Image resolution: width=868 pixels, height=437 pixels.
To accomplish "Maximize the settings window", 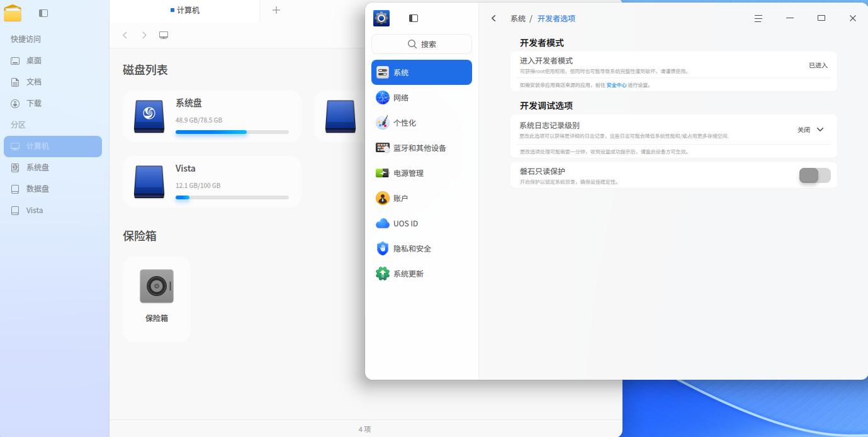I will tap(821, 18).
